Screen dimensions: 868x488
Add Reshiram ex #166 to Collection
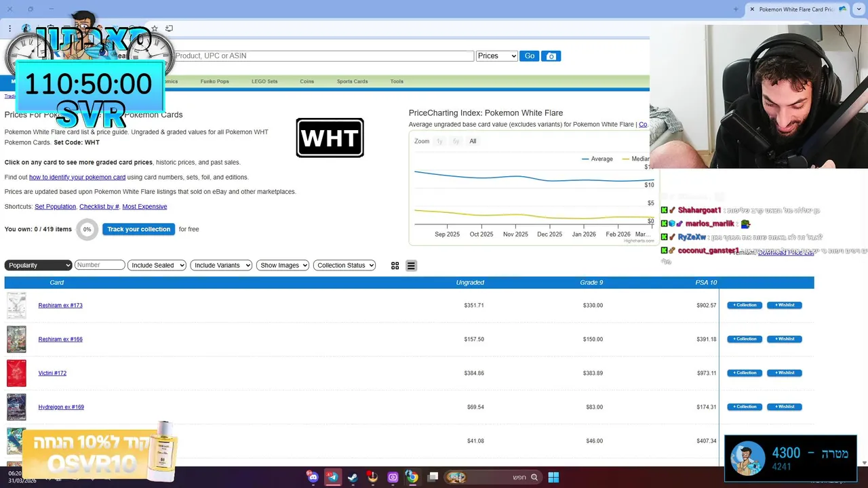745,339
